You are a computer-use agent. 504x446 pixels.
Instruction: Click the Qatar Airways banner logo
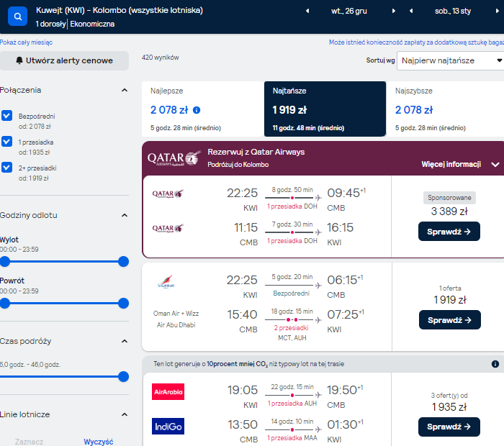[174, 158]
